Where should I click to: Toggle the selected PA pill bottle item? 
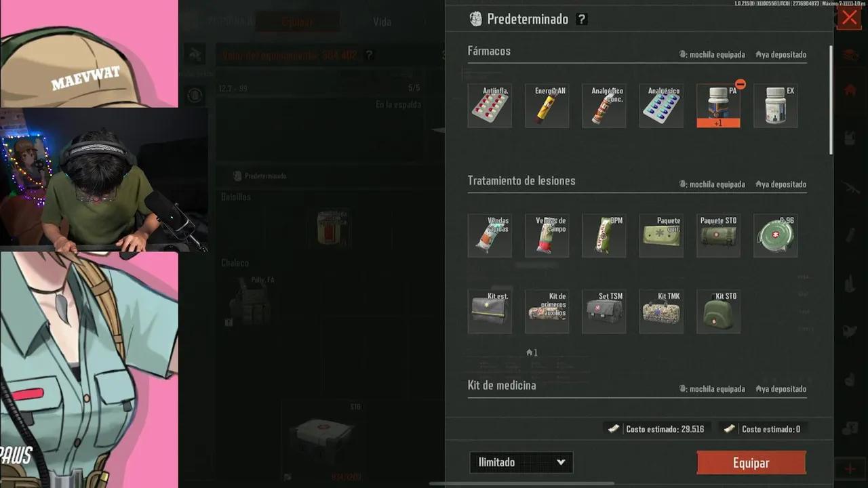[718, 106]
